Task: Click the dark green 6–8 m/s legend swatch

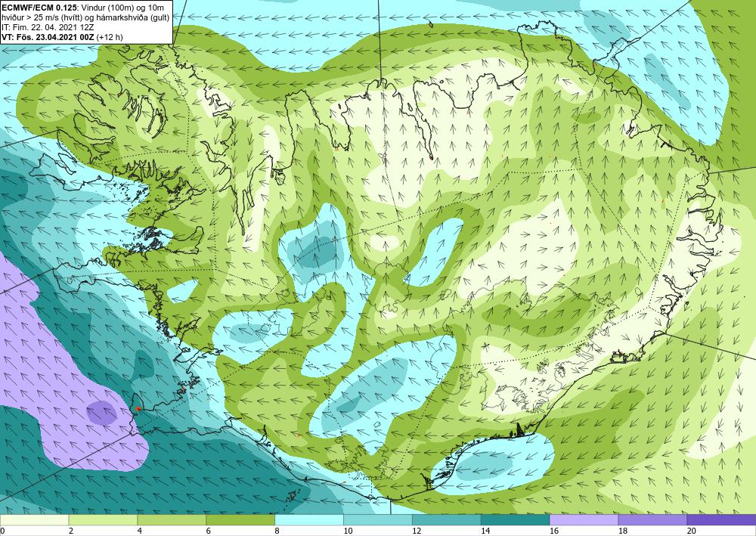Action: click(x=240, y=519)
